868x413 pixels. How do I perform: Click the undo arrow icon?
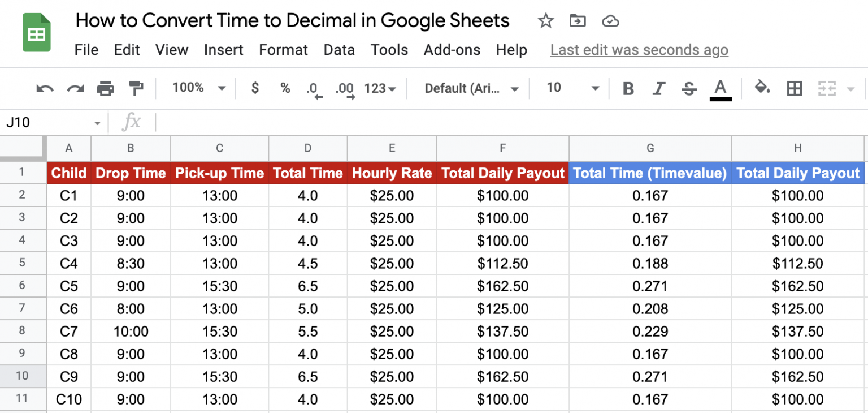(x=45, y=88)
